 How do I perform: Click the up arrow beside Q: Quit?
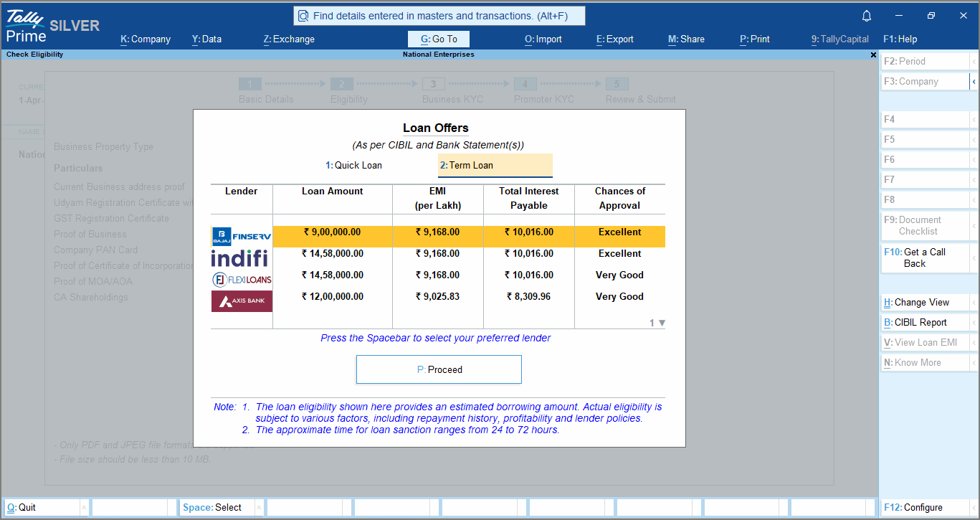click(x=85, y=507)
